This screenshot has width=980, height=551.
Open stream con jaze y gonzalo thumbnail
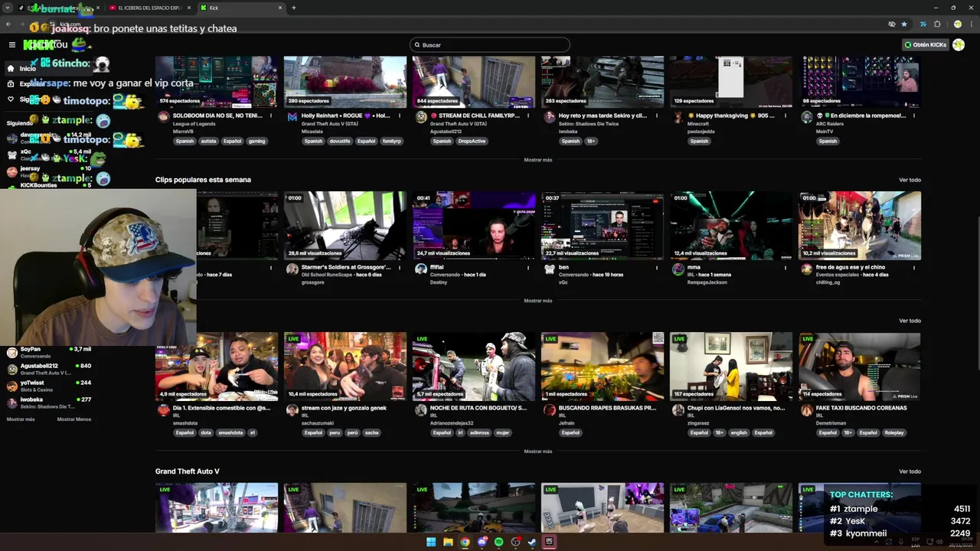[345, 366]
